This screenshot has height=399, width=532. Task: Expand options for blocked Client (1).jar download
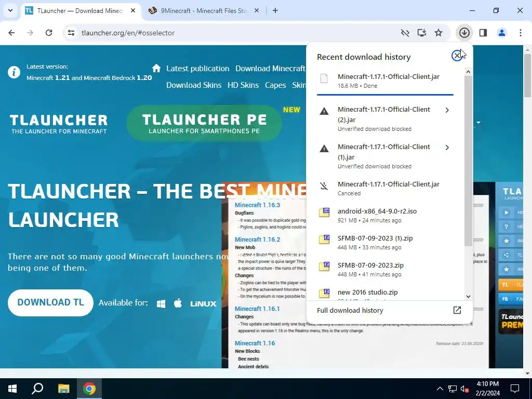[x=447, y=147]
